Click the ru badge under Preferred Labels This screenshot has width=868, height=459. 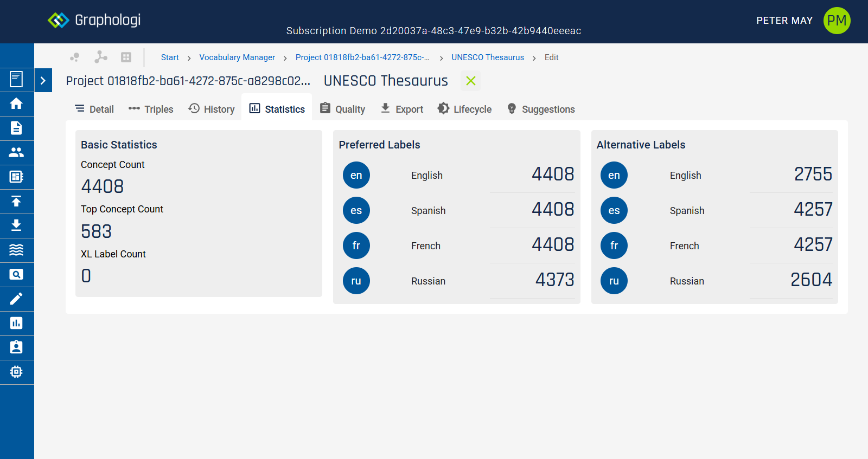pos(356,281)
